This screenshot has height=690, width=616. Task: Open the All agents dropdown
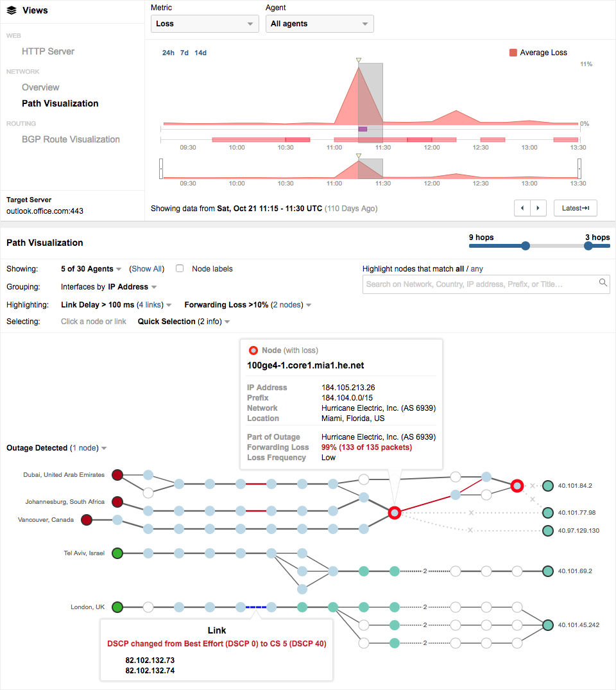[320, 24]
